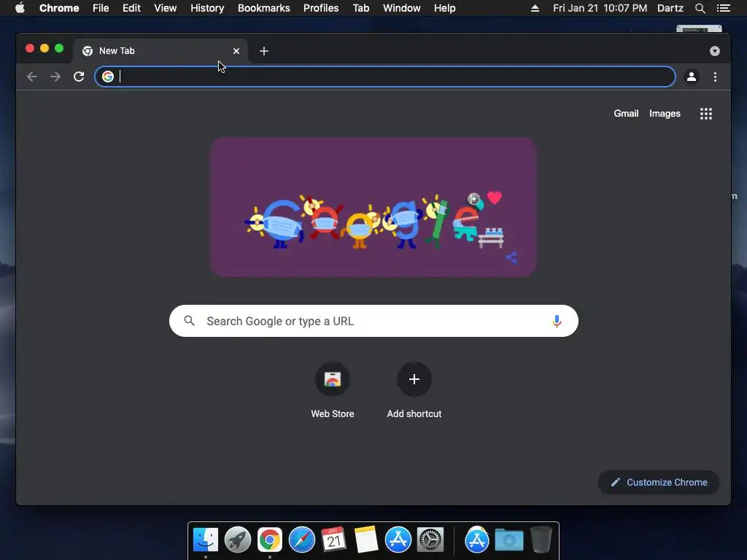Viewport: 747px width, 560px height.
Task: Open the Tab menu
Action: click(360, 8)
